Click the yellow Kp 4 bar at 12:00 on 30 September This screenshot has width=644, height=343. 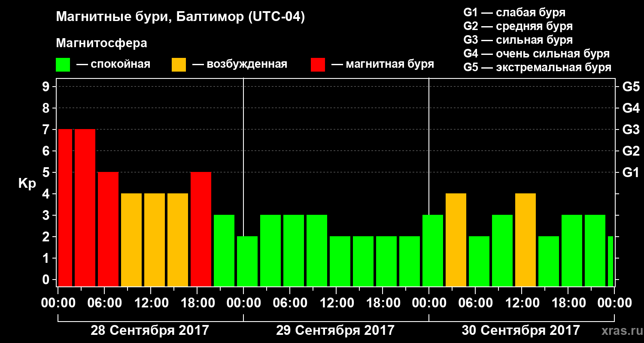[x=526, y=240]
